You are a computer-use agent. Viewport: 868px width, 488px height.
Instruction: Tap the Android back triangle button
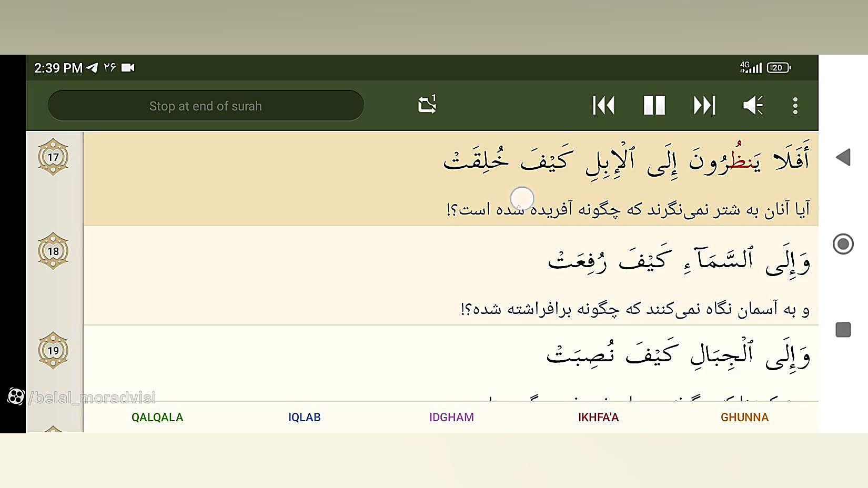[x=843, y=157]
